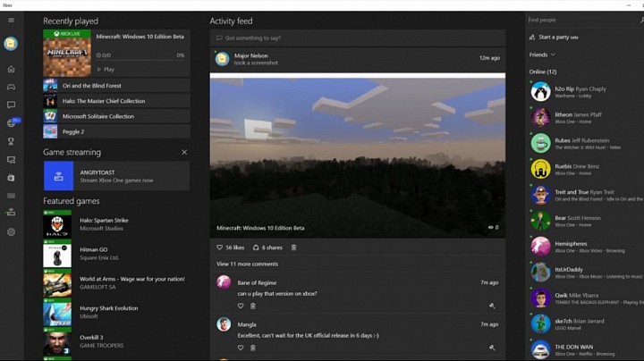The image size is (644, 361).
Task: Open Mangla's profile name
Action: pyautogui.click(x=247, y=324)
